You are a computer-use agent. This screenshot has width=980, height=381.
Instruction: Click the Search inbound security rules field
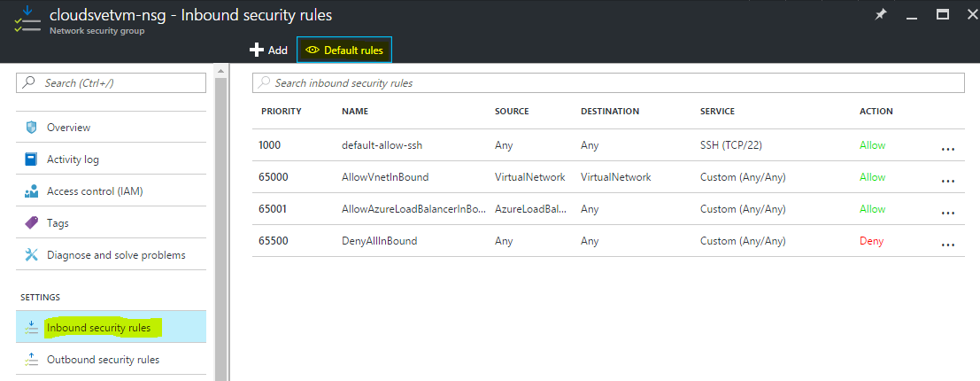click(608, 82)
